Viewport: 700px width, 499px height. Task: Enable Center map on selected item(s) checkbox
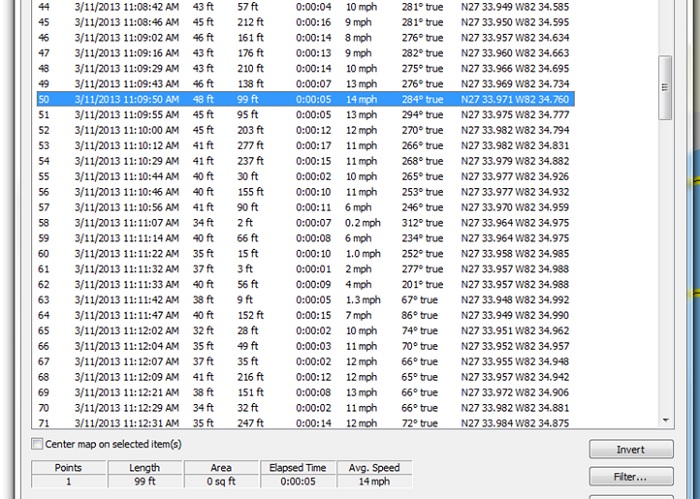tap(38, 443)
